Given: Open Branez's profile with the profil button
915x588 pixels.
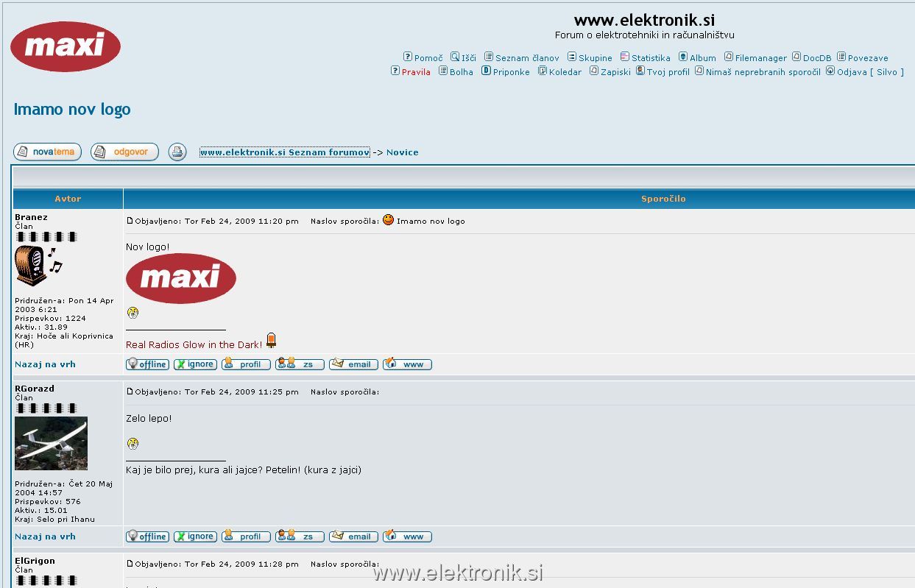Looking at the screenshot, I should (246, 364).
